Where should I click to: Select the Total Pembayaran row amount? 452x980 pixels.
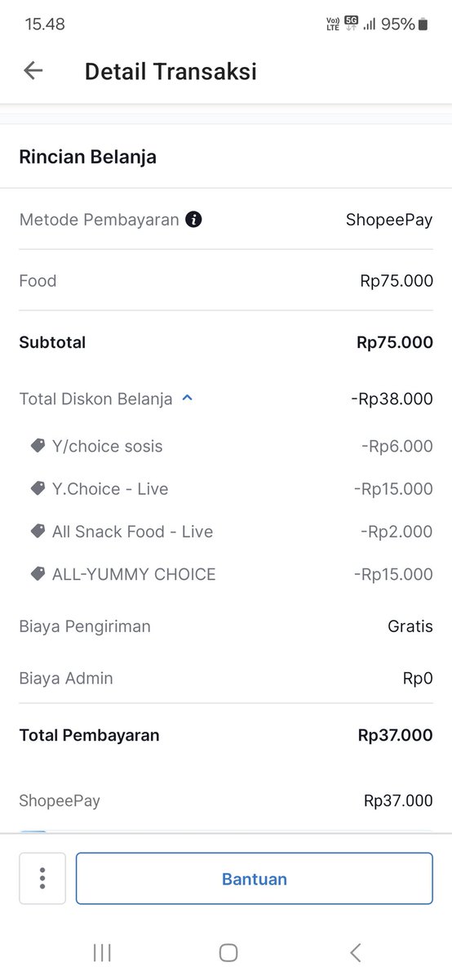(x=396, y=735)
